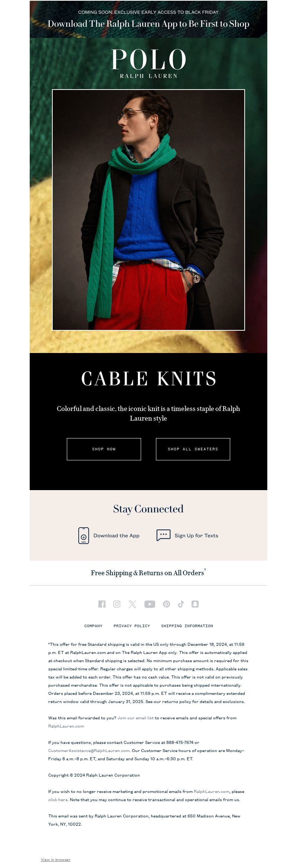Click the phone download app icon
The height and width of the screenshot is (868, 297).
coord(84,535)
